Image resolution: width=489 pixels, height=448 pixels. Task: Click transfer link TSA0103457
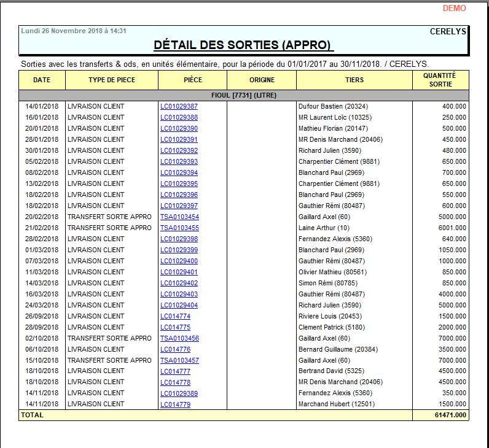(179, 360)
